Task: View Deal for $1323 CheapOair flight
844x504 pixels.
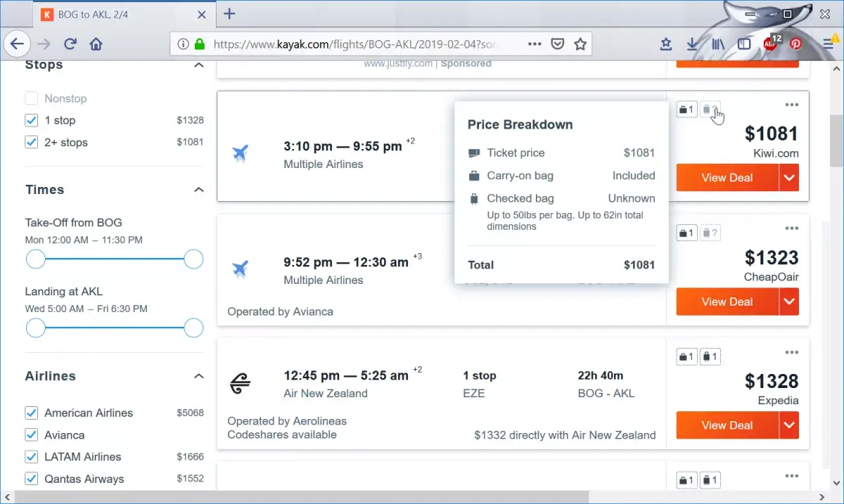Action: tap(727, 302)
